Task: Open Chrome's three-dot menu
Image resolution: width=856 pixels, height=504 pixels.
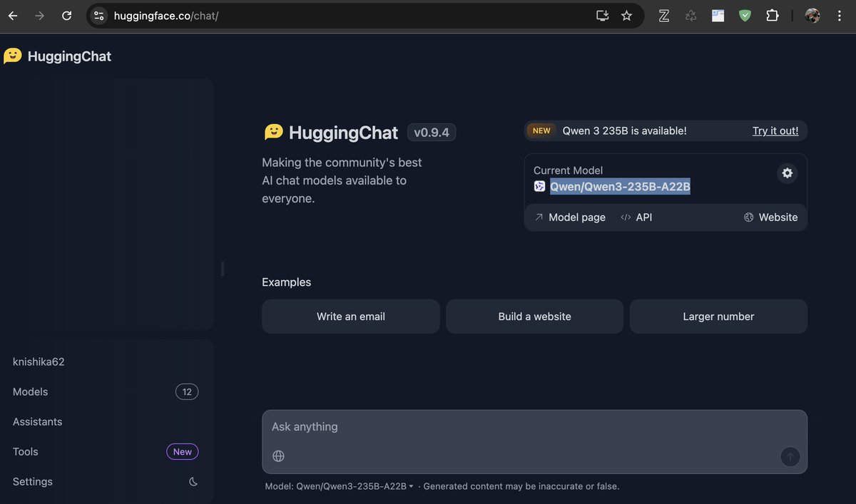Action: click(x=840, y=16)
